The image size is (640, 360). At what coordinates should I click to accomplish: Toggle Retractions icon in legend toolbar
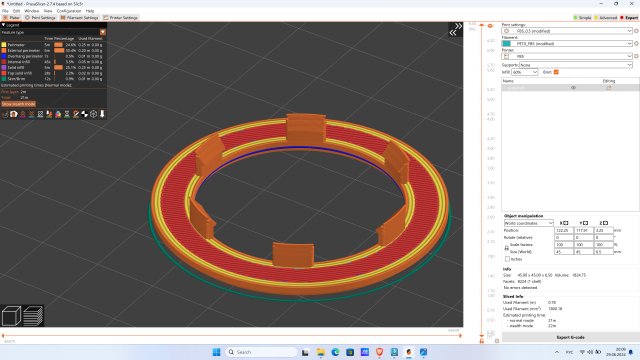point(22,114)
